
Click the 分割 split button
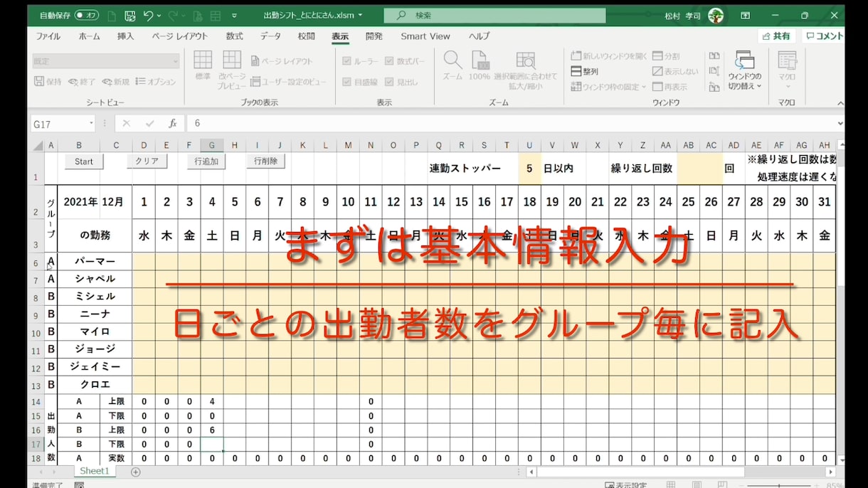tap(666, 55)
